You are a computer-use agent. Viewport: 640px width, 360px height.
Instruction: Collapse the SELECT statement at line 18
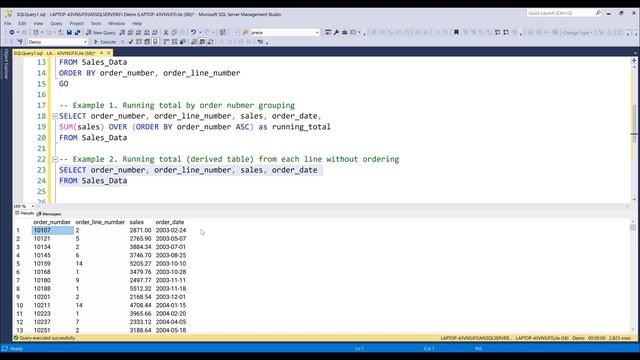tap(55, 116)
